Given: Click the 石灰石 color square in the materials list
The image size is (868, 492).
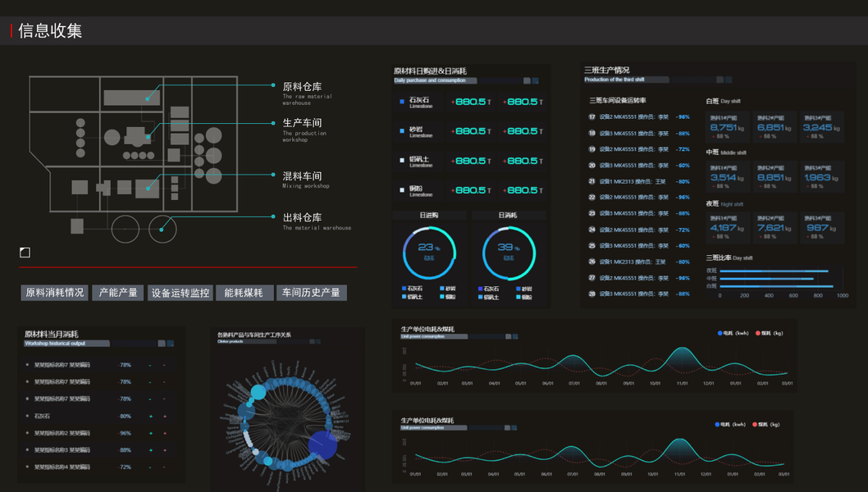Looking at the screenshot, I should click(x=402, y=102).
